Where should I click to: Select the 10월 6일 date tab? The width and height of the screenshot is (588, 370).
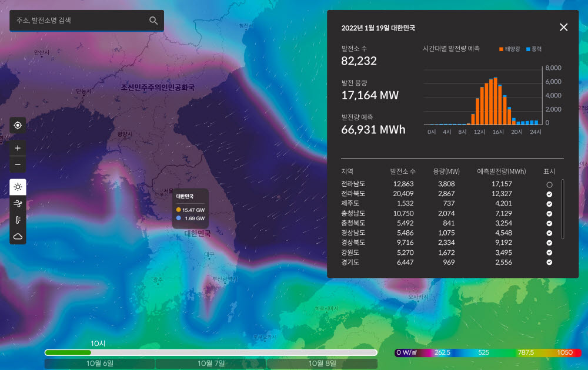(x=100, y=364)
